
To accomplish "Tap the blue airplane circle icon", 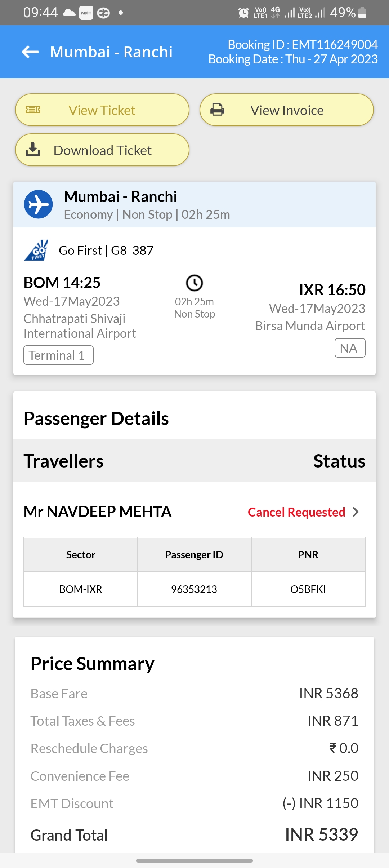I will [x=38, y=204].
